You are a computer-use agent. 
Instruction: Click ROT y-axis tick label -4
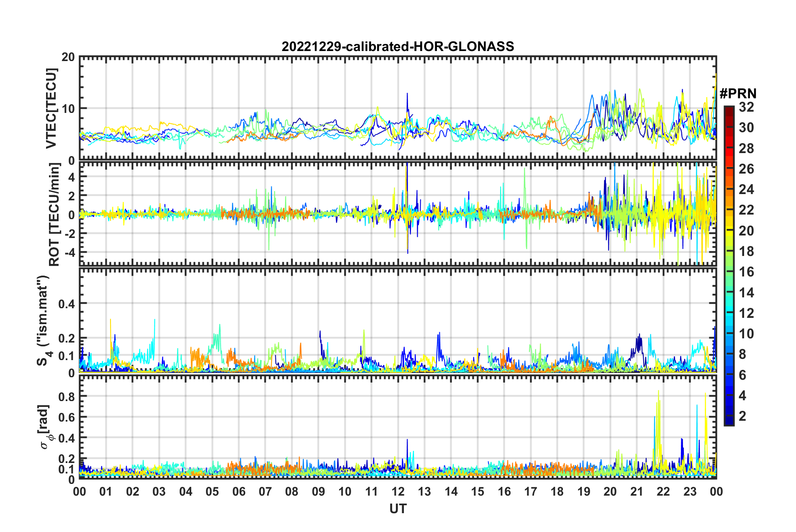(70, 253)
